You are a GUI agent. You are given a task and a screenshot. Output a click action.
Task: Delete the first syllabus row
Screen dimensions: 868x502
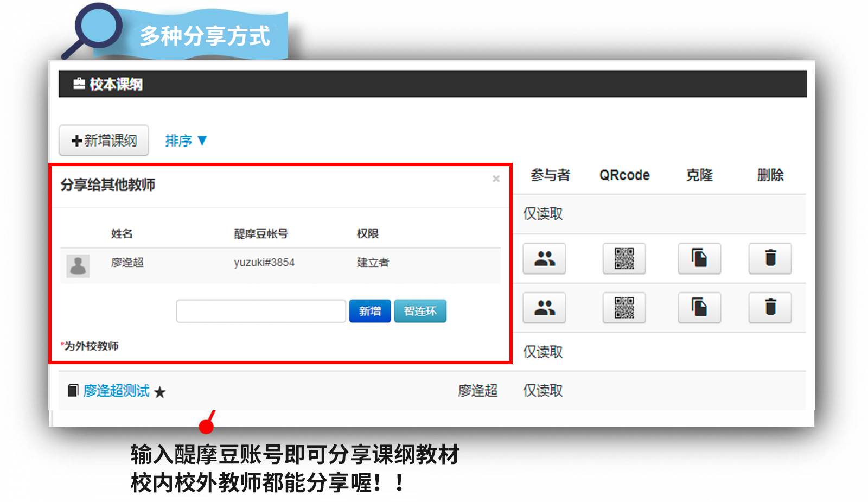770,258
